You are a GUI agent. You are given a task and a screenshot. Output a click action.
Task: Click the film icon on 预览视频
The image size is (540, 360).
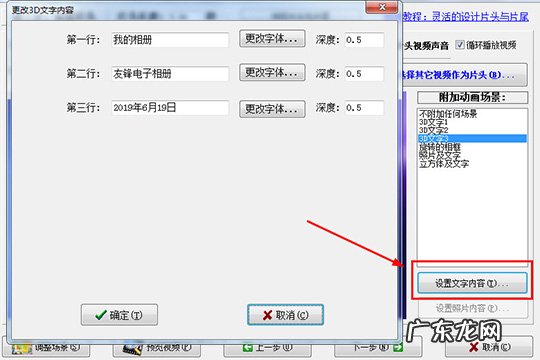(x=133, y=349)
